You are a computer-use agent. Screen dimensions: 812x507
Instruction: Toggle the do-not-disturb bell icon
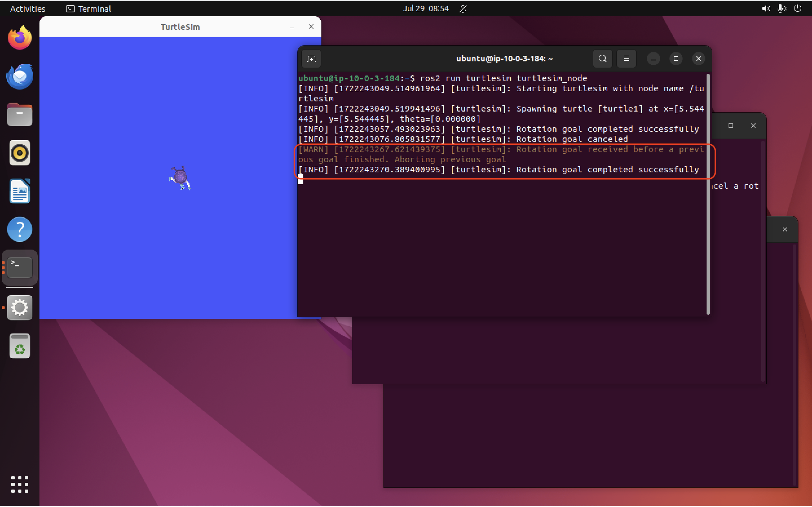(463, 9)
